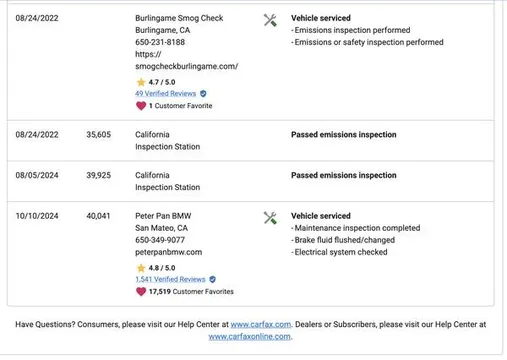The width and height of the screenshot is (507, 360).
Task: Click the wrench icon beside Burlingame Smog Check service
Action: pos(270,20)
